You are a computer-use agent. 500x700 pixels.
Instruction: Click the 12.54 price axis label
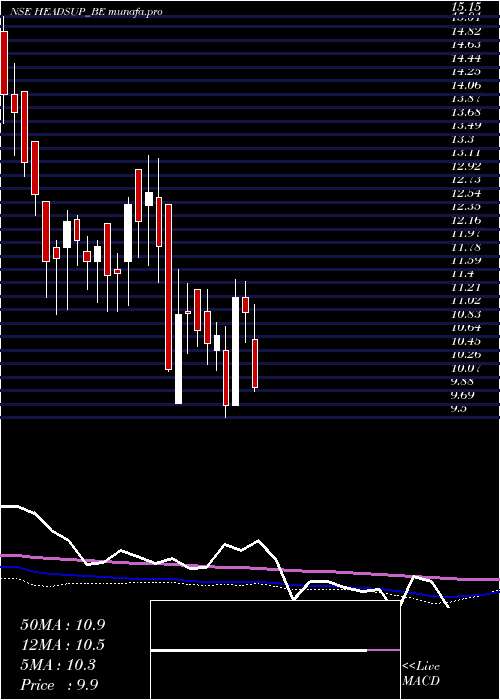(x=466, y=193)
